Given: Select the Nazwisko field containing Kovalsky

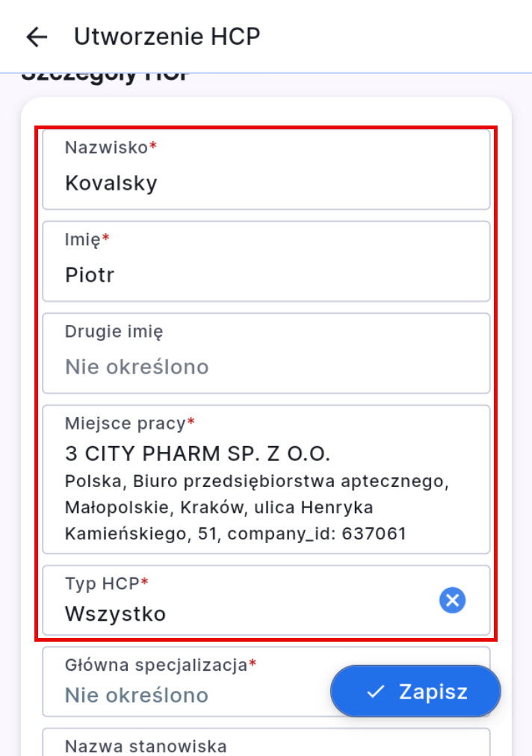Looking at the screenshot, I should [x=267, y=169].
